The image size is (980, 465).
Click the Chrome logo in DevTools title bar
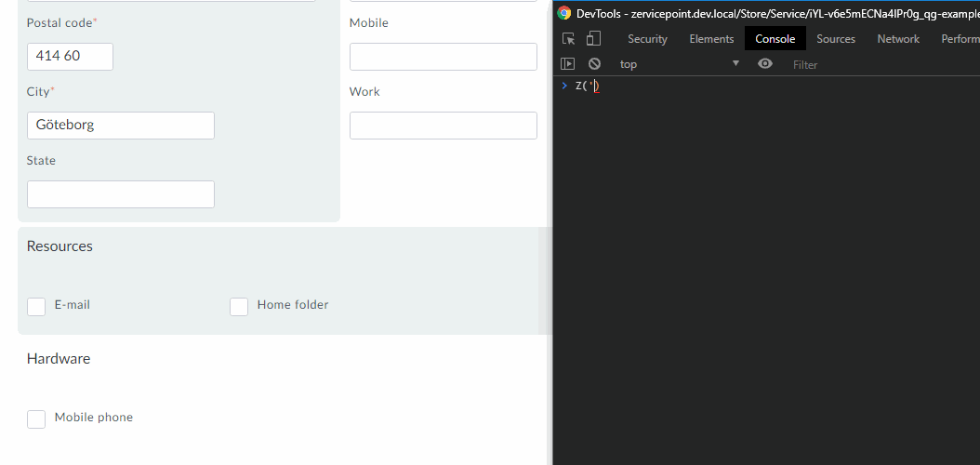(x=564, y=13)
